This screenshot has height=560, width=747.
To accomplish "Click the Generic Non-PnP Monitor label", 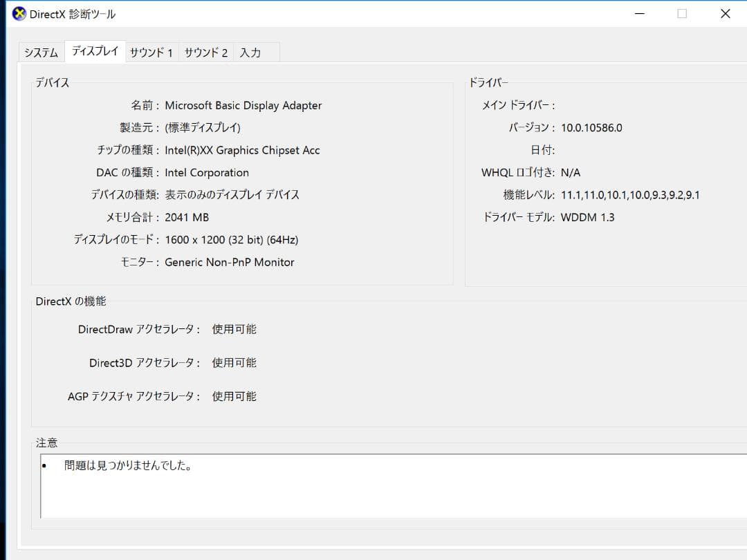I will (x=231, y=262).
